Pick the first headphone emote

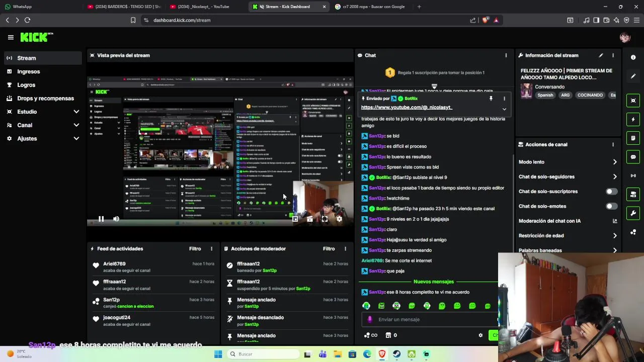(366, 306)
